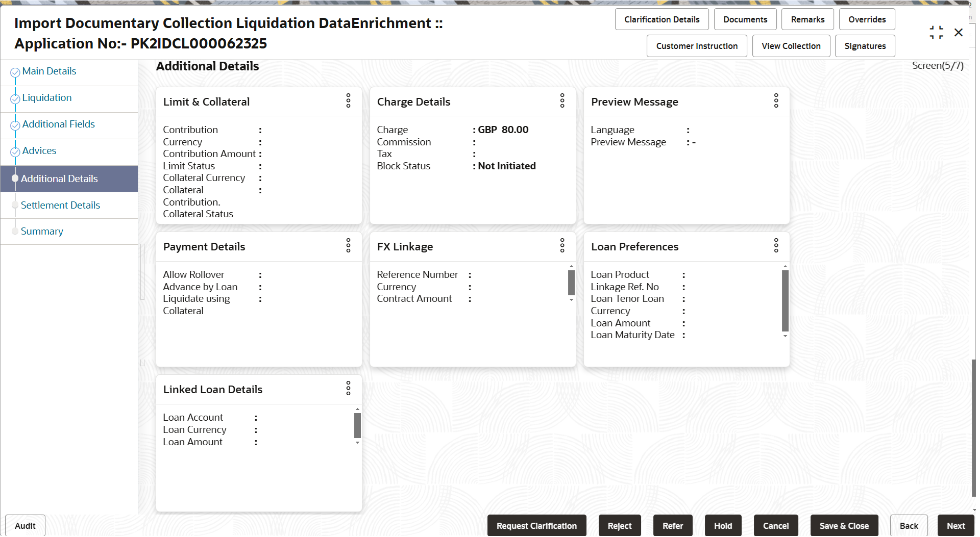View Overrides
This screenshot has height=537, width=980.
click(867, 19)
